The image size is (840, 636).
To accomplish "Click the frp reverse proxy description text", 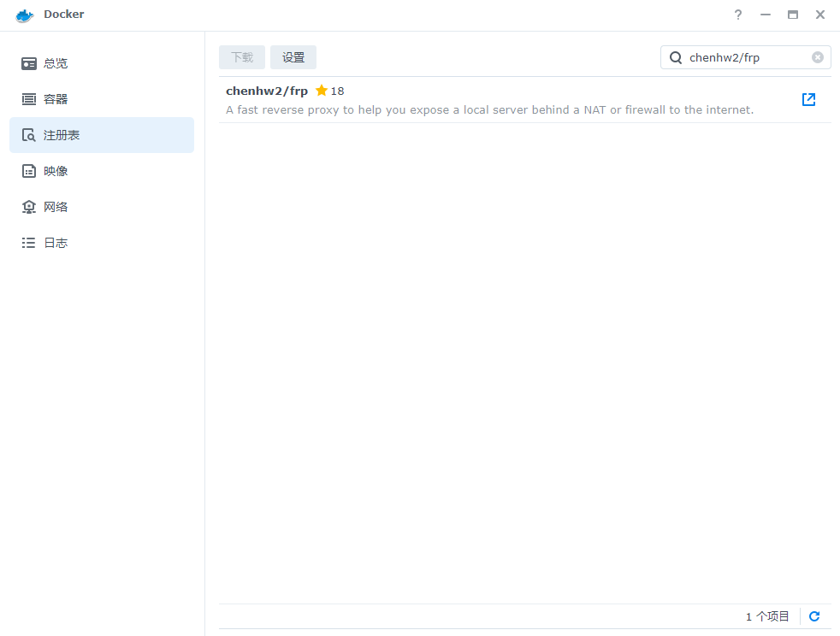I will (489, 109).
